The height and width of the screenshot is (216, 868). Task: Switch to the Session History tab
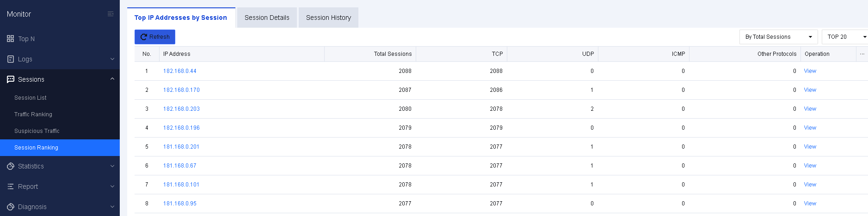tap(328, 18)
